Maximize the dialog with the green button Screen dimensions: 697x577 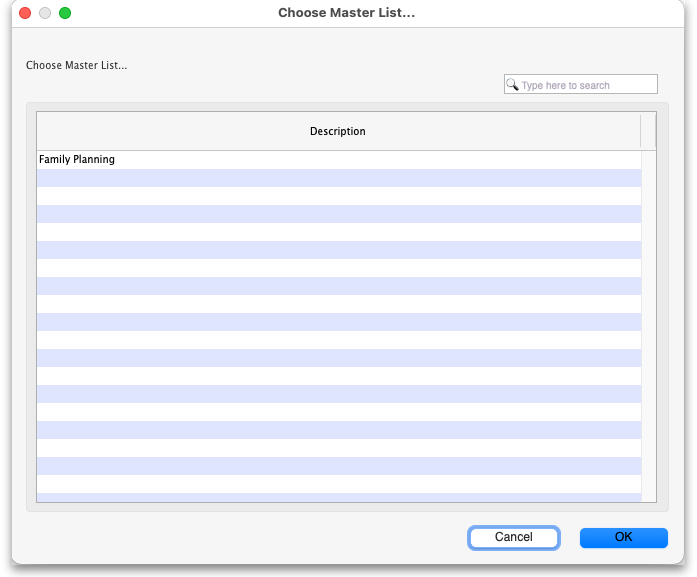click(x=65, y=13)
